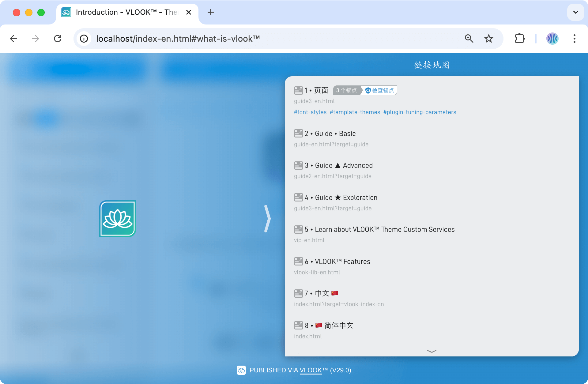Click the browser back arrow

pyautogui.click(x=13, y=39)
